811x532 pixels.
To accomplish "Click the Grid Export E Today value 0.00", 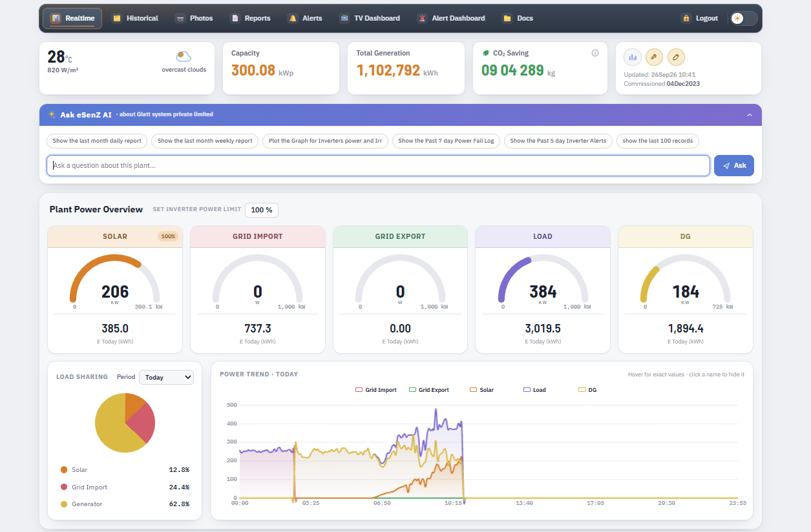I will pyautogui.click(x=401, y=329).
